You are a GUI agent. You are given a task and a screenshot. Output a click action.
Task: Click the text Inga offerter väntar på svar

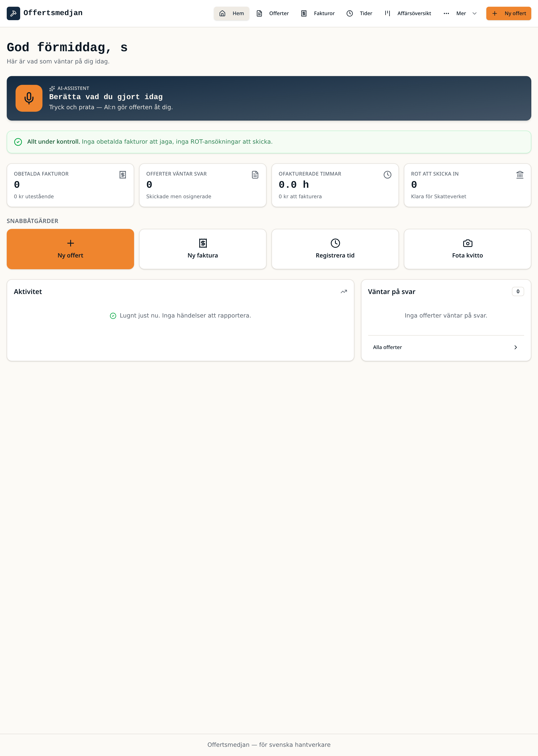[446, 315]
